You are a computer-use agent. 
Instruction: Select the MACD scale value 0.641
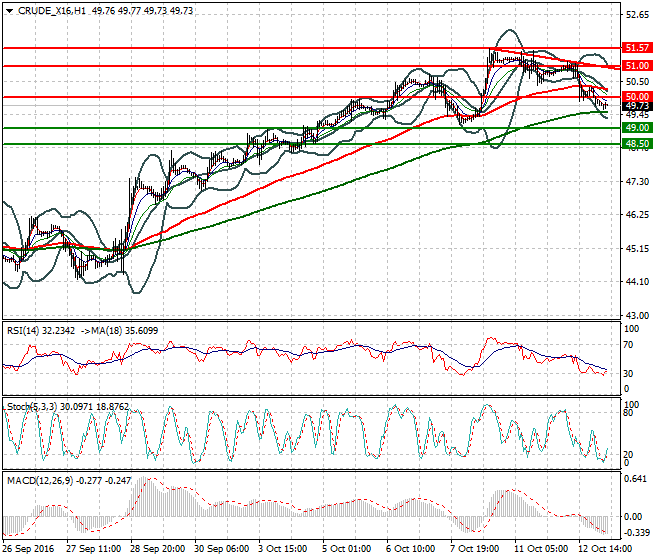(635, 480)
